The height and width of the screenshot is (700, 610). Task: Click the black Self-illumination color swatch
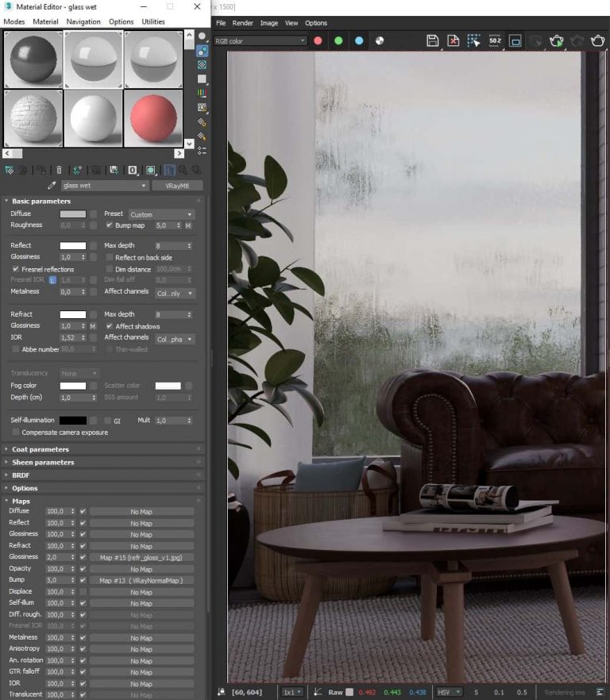(x=73, y=420)
